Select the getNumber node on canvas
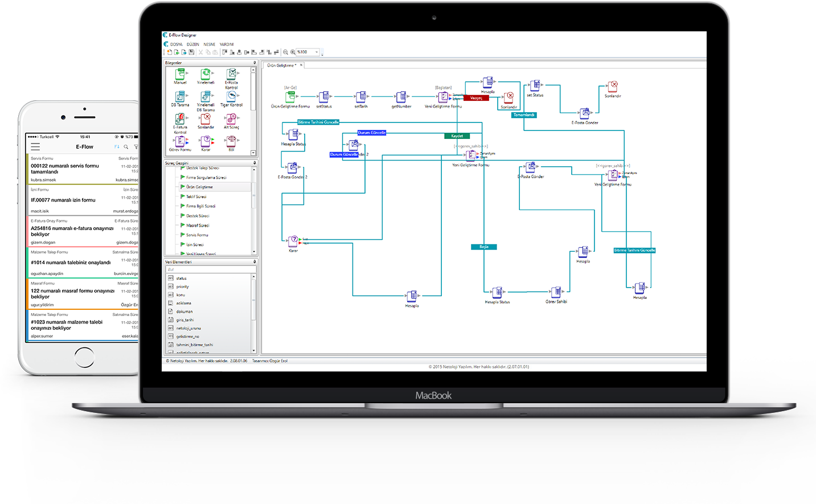This screenshot has height=504, width=816. [401, 100]
